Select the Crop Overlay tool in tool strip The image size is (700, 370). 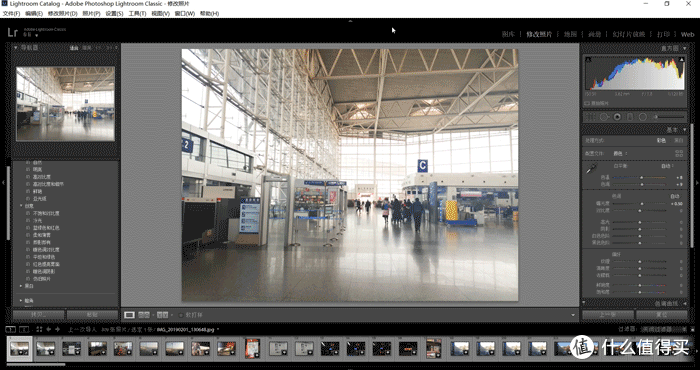[590, 116]
